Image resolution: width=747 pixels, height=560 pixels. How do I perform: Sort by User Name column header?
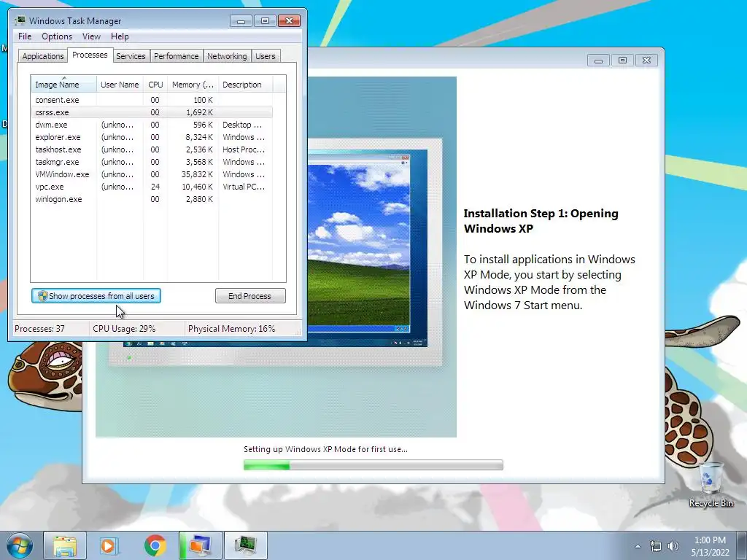click(120, 85)
